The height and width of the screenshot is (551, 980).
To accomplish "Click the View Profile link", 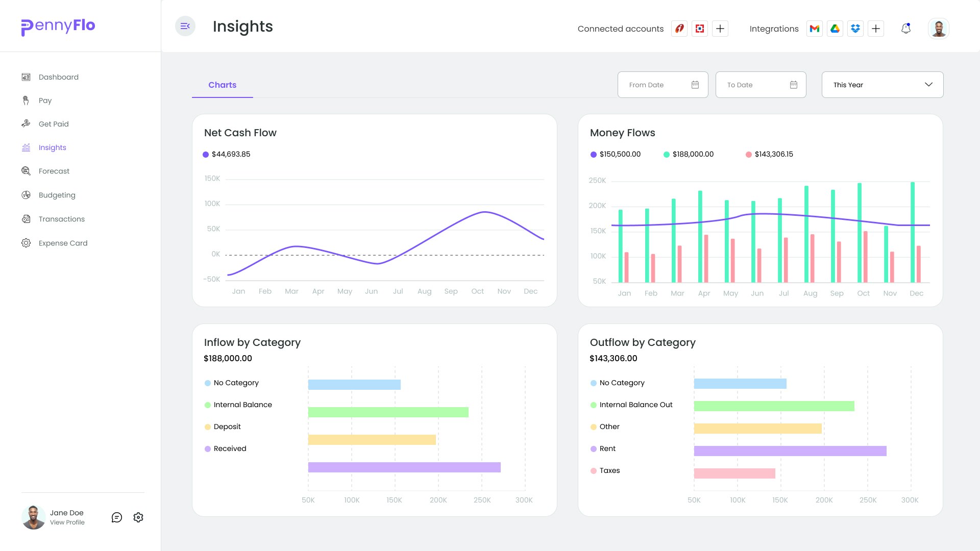I will tap(67, 522).
